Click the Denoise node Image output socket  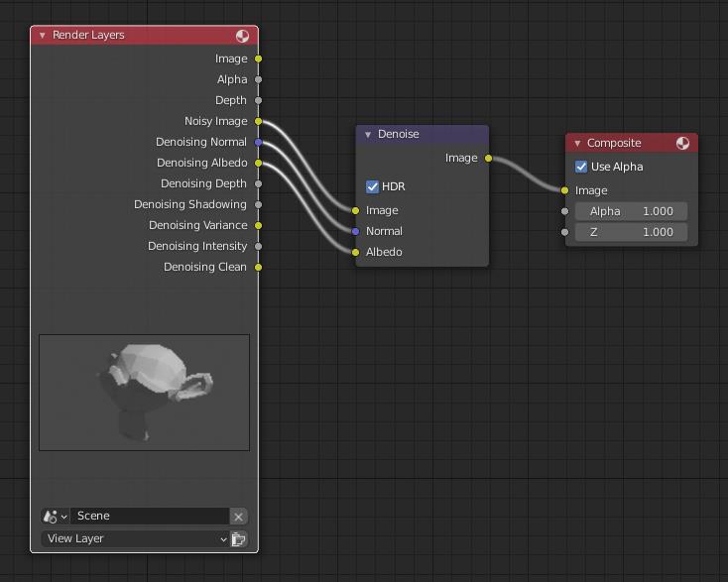click(488, 158)
